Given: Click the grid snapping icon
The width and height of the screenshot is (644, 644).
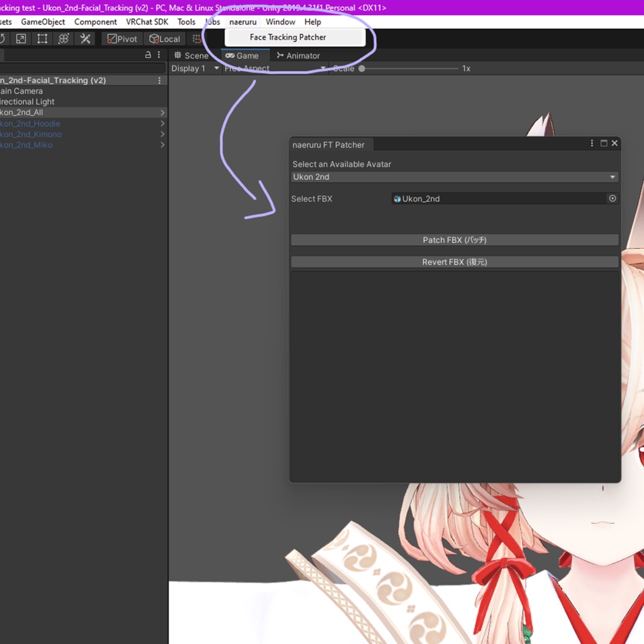Looking at the screenshot, I should tap(196, 38).
